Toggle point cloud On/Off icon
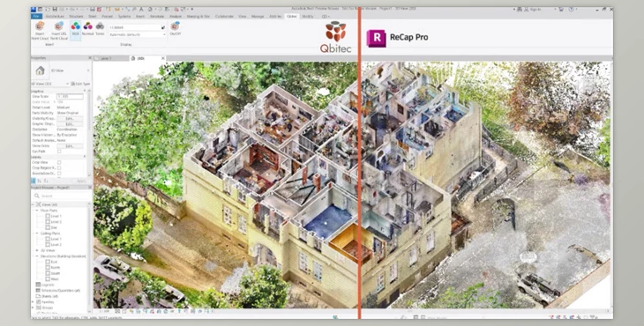This screenshot has height=326, width=644. tap(176, 26)
